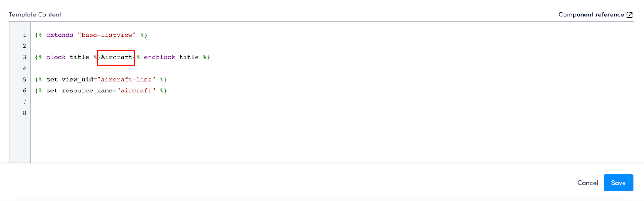Viewport: 644px width, 201px height.
Task: Place cursor on empty line 7
Action: tap(332, 102)
